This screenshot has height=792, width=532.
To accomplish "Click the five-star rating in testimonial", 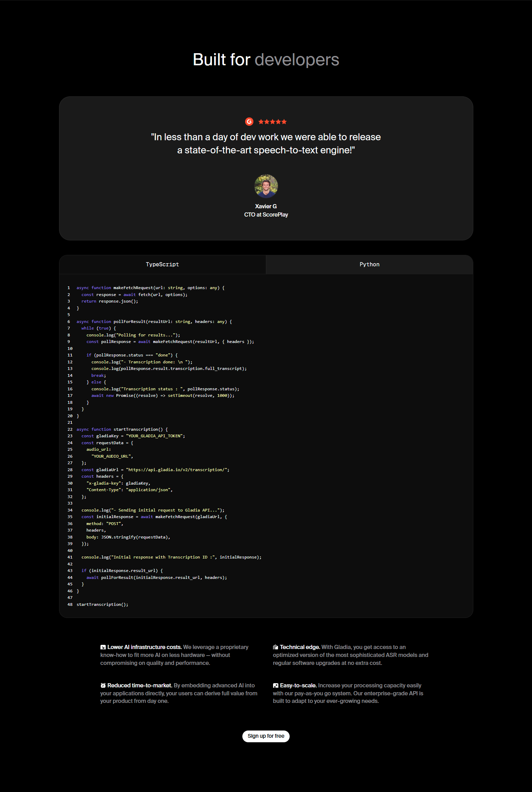I will tap(272, 122).
